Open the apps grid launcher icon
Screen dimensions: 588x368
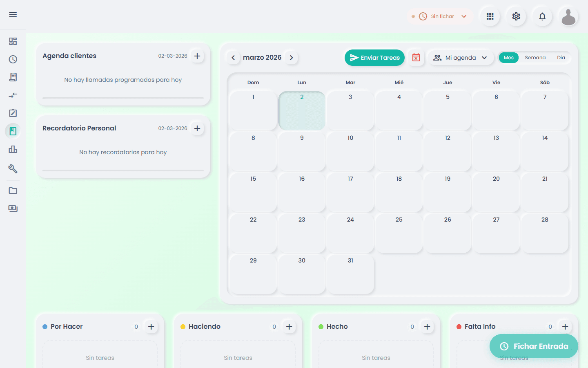(490, 16)
